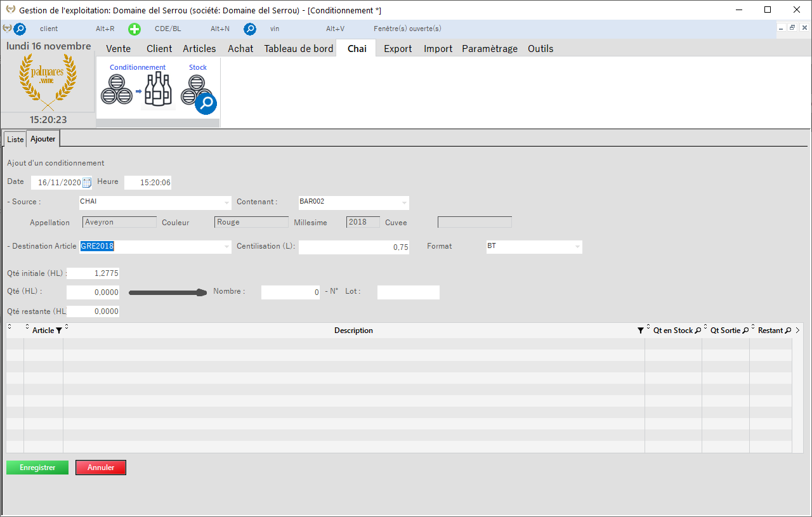Open the Format dropdown showing BT

(x=577, y=247)
